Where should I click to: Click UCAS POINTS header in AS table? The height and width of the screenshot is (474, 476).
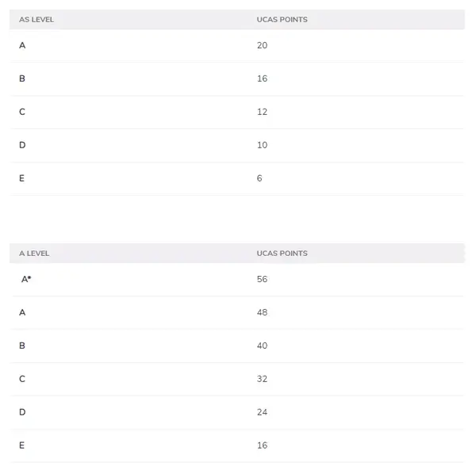[x=282, y=19]
